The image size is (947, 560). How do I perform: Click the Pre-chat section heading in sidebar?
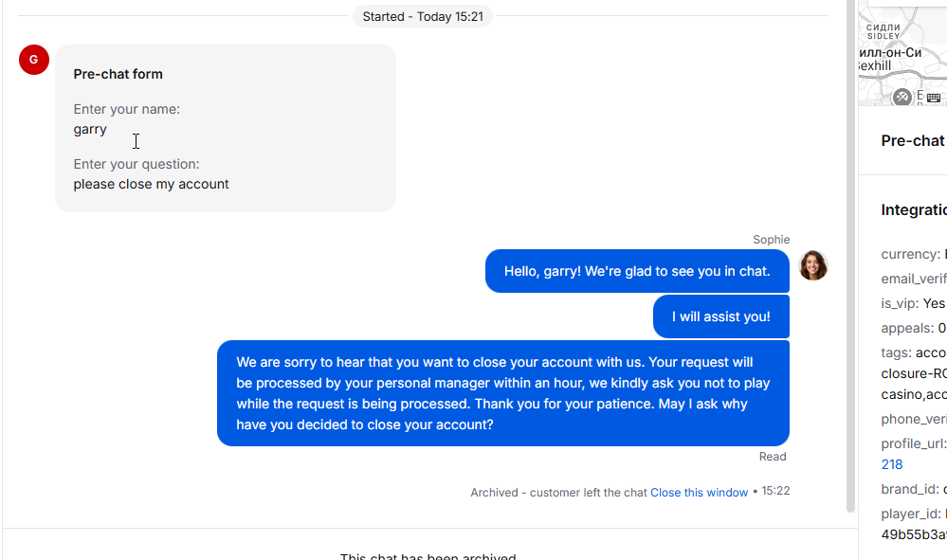tap(913, 140)
